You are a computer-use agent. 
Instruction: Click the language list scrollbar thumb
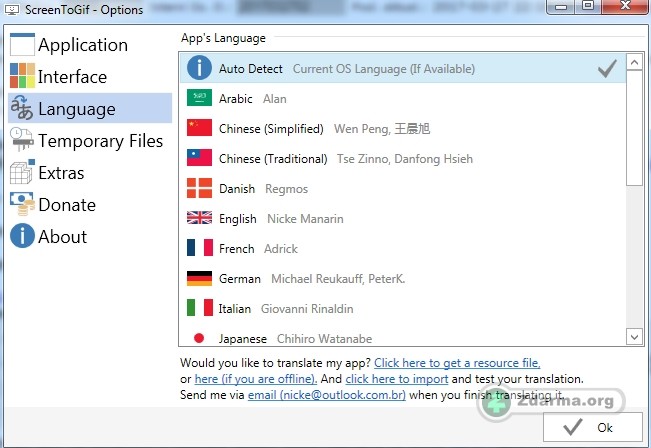634,128
